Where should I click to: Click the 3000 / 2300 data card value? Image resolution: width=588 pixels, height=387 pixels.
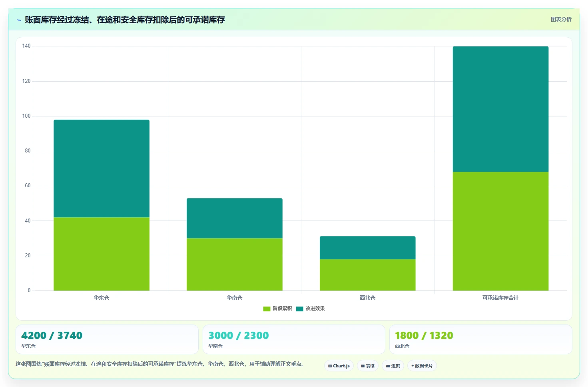pos(239,335)
